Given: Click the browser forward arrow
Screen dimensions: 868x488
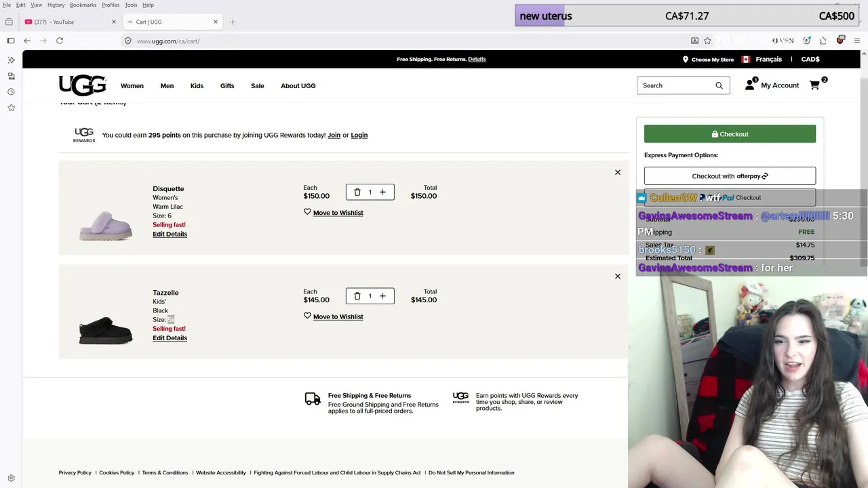Looking at the screenshot, I should pyautogui.click(x=43, y=41).
